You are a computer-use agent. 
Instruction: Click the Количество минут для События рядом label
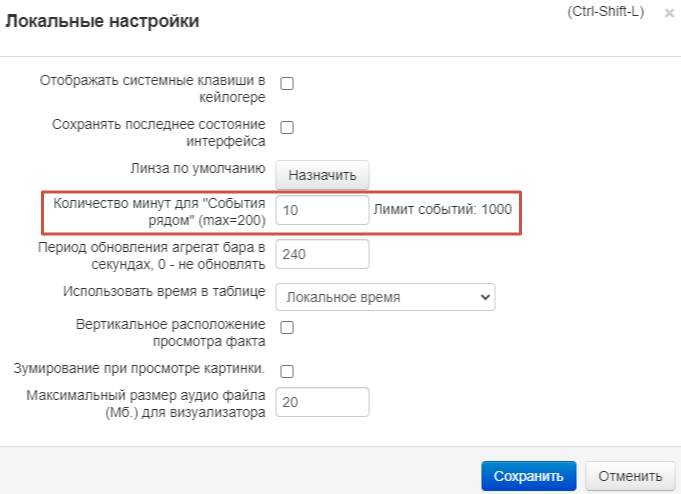[158, 209]
